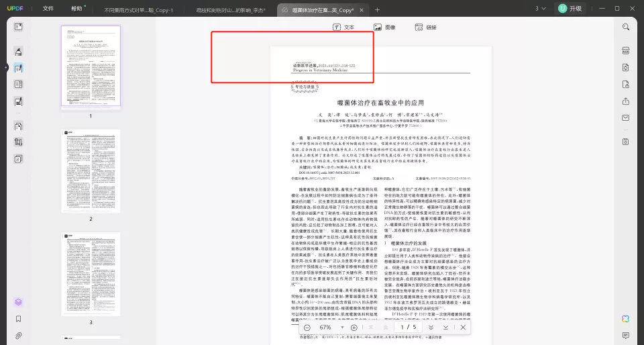
Task: Open the Organize Pages tool in left sidebar
Action: [x=18, y=126]
